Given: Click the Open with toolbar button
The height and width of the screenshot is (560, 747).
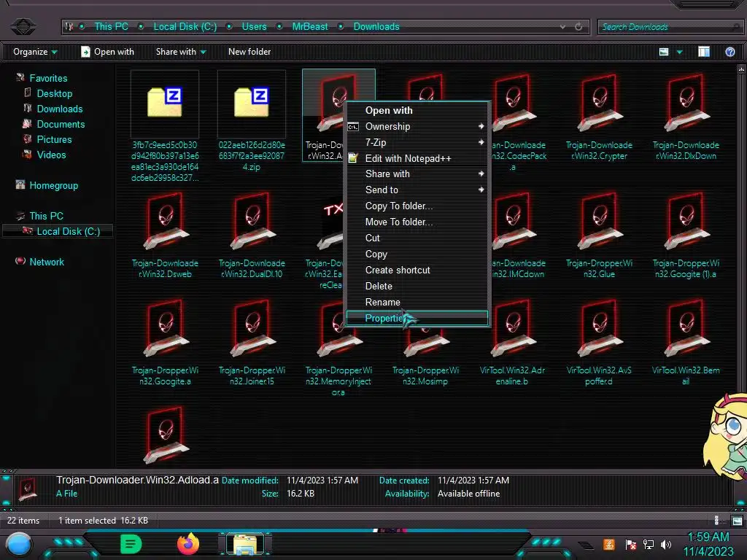Looking at the screenshot, I should tap(108, 52).
